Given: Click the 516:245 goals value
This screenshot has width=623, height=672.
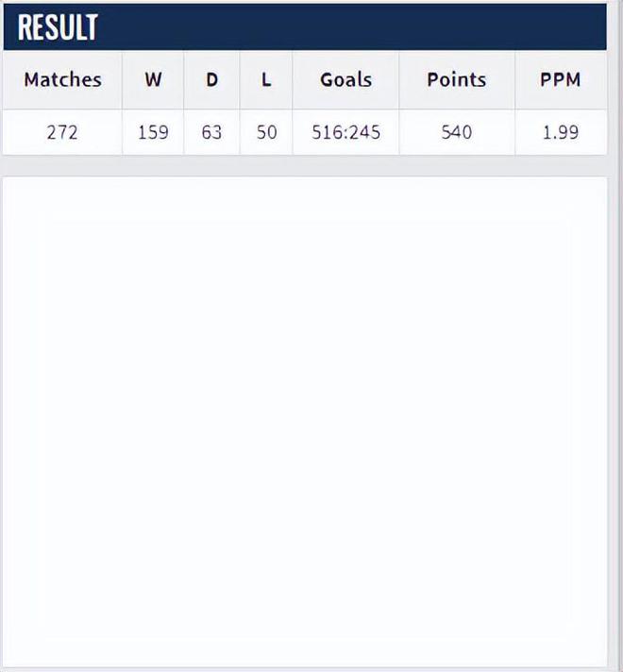Looking at the screenshot, I should pyautogui.click(x=346, y=132).
